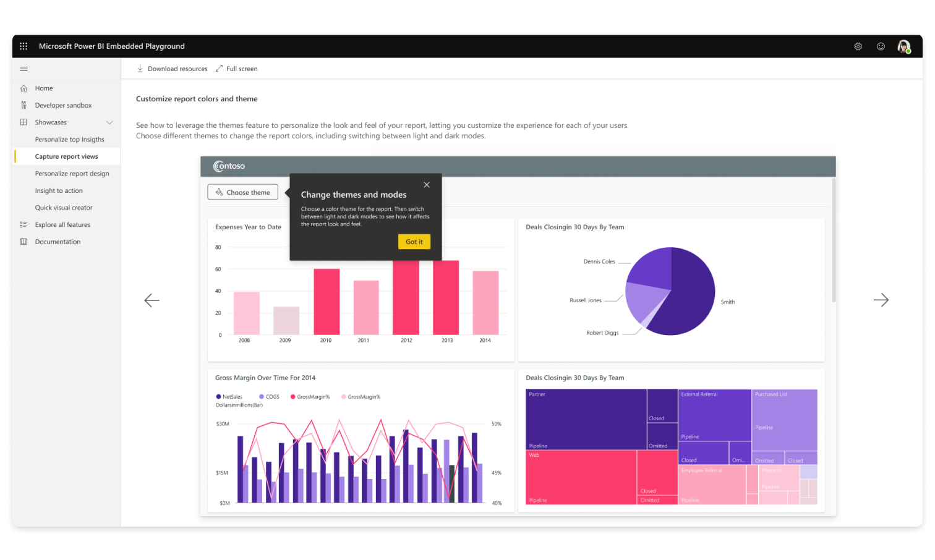
Task: Select Capture report views
Action: click(x=66, y=157)
